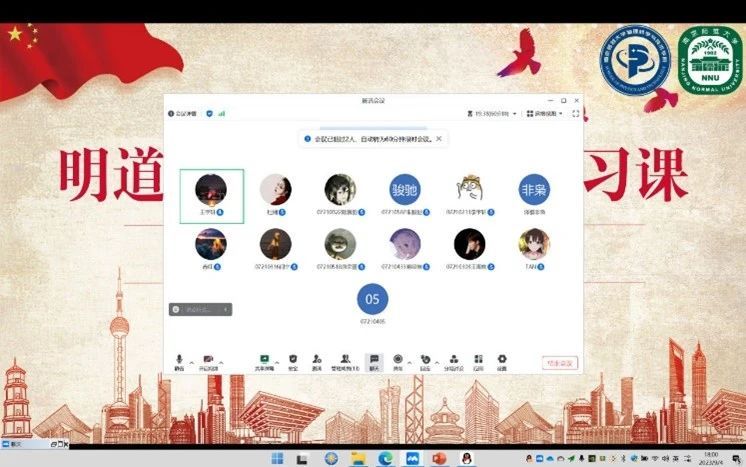This screenshot has width=746, height=467.
Task: Open the Security shield option in toolbar
Action: [x=292, y=360]
